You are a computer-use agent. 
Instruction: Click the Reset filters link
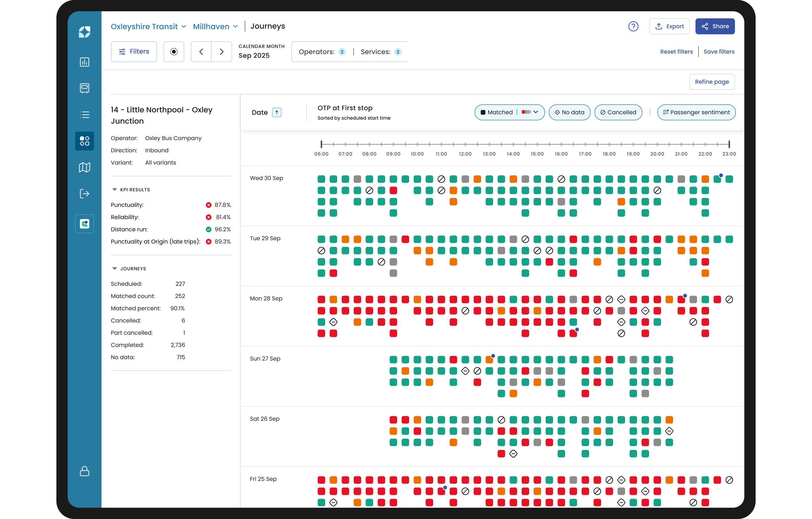tap(676, 52)
